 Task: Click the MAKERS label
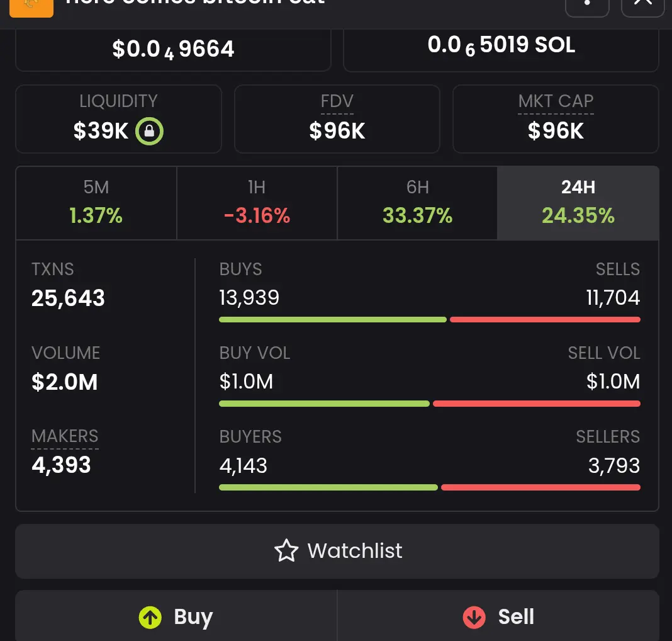coord(65,436)
